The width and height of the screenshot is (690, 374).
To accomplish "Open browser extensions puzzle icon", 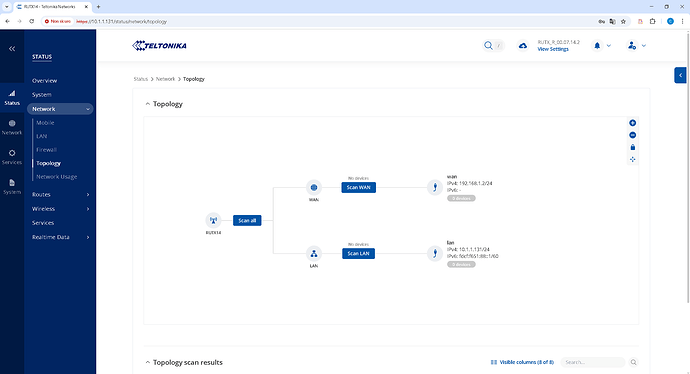I will click(x=653, y=21).
